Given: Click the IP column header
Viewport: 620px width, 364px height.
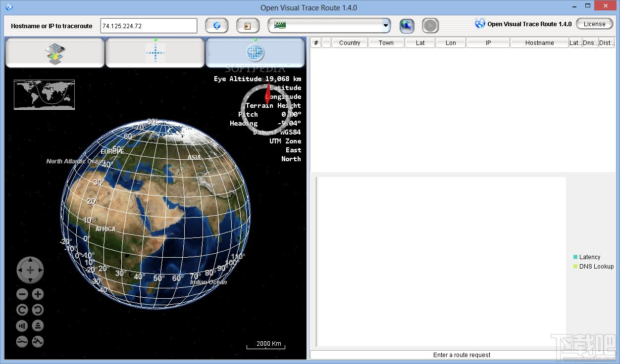Looking at the screenshot, I should coord(488,43).
